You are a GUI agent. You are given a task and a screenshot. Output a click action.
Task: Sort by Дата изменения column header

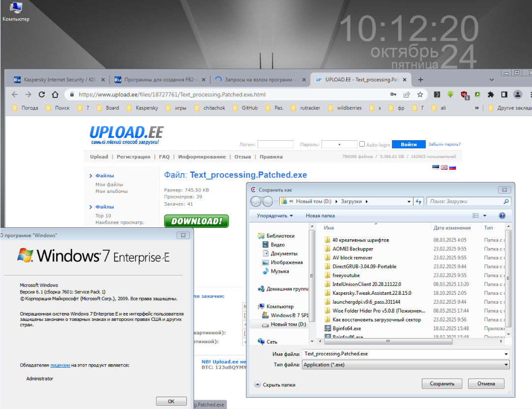pos(452,228)
